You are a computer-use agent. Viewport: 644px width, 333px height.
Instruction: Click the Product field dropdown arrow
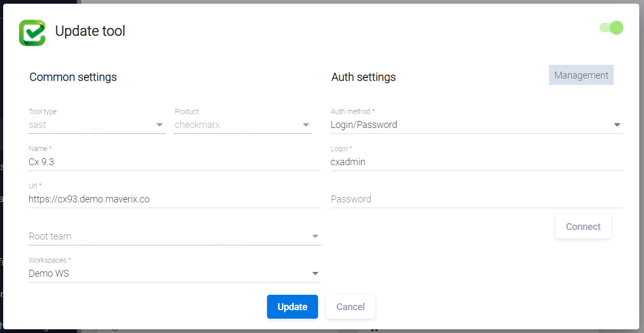coord(306,125)
